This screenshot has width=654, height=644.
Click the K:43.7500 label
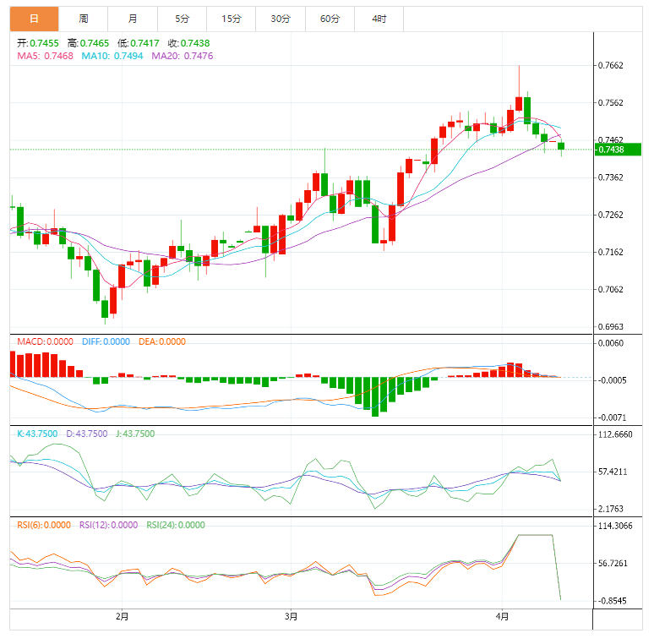tap(37, 434)
